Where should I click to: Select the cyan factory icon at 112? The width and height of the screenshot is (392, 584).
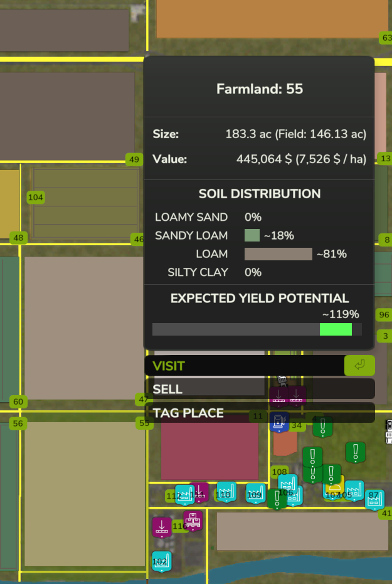[184, 494]
